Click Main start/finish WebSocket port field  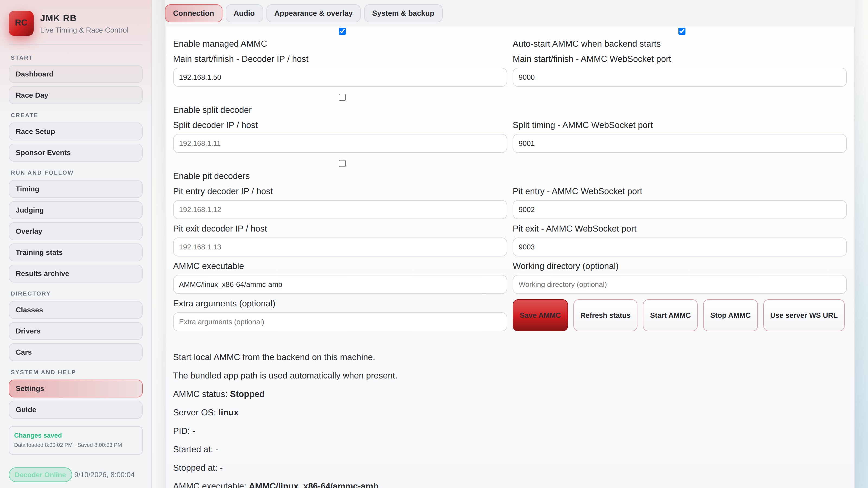pos(679,78)
